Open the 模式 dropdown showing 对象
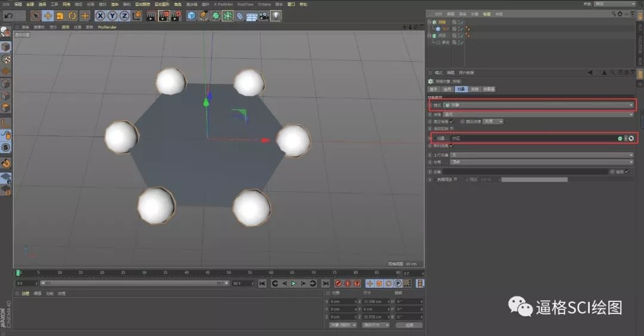 (538, 105)
